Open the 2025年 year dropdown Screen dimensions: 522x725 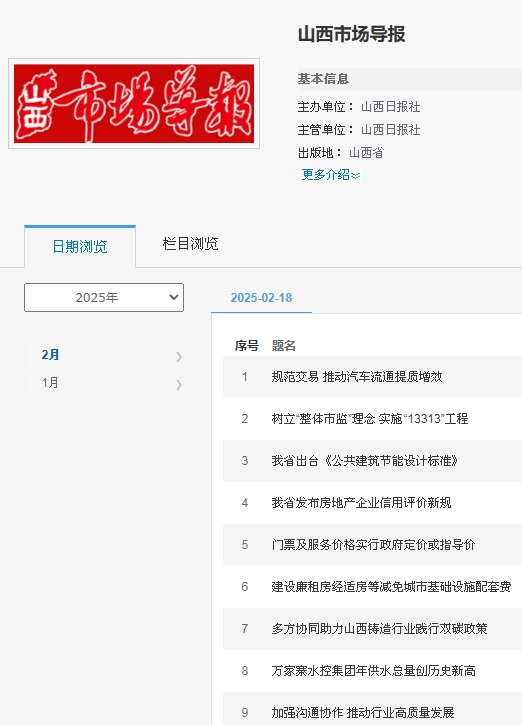click(104, 297)
